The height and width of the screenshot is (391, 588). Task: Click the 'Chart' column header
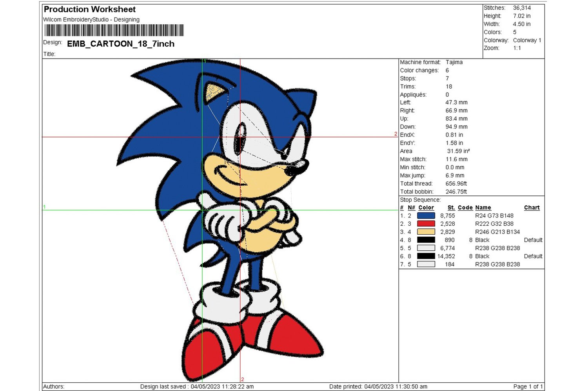532,208
